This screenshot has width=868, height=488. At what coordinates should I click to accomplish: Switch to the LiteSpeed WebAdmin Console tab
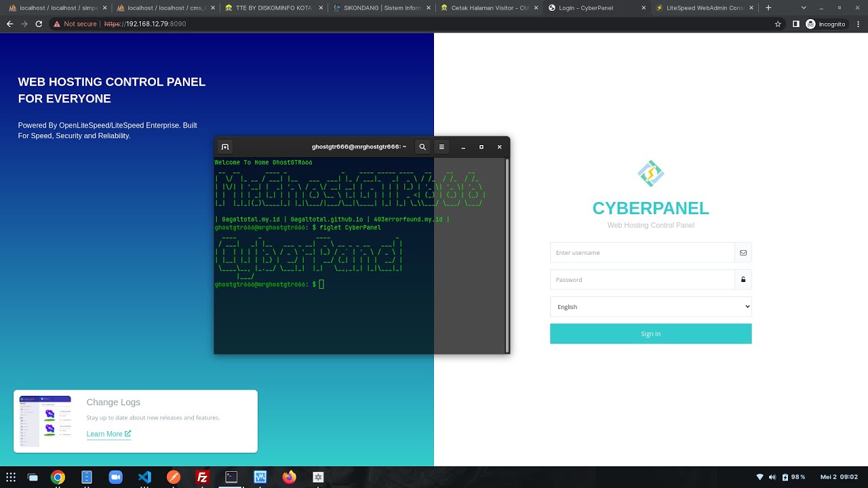(x=705, y=8)
